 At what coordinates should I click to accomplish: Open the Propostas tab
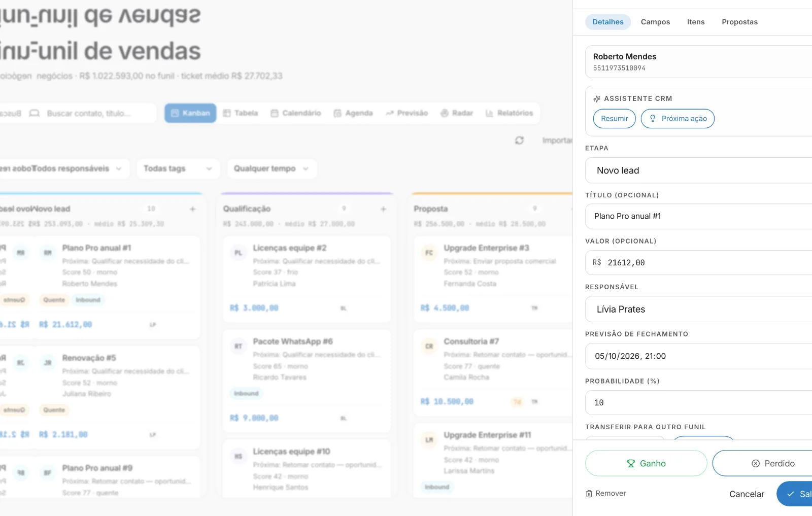739,22
